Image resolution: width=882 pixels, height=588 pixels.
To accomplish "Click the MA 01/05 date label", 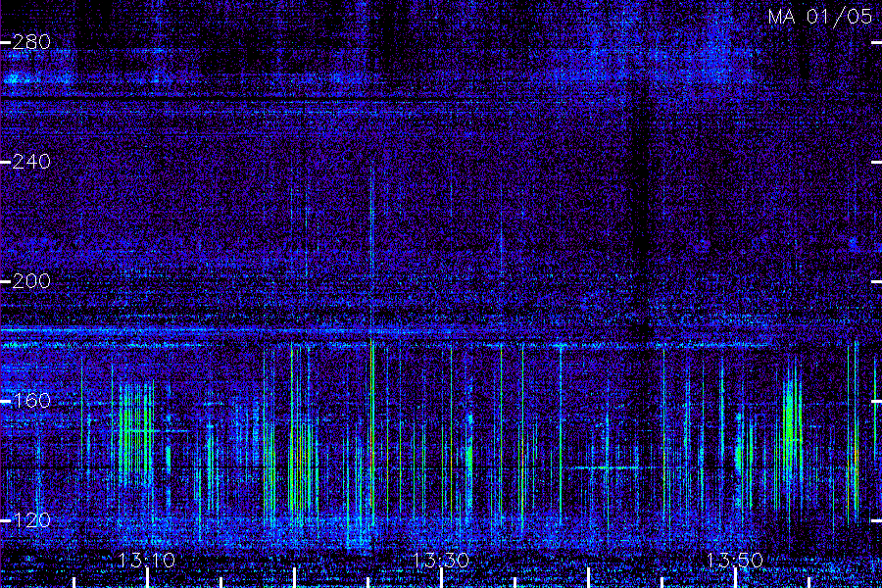I will (820, 17).
